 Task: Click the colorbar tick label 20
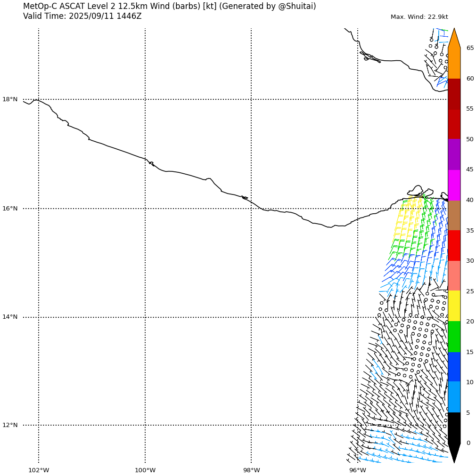point(470,322)
